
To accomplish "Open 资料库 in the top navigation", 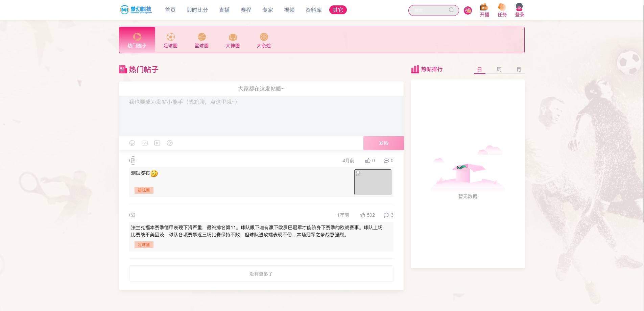I will [313, 10].
